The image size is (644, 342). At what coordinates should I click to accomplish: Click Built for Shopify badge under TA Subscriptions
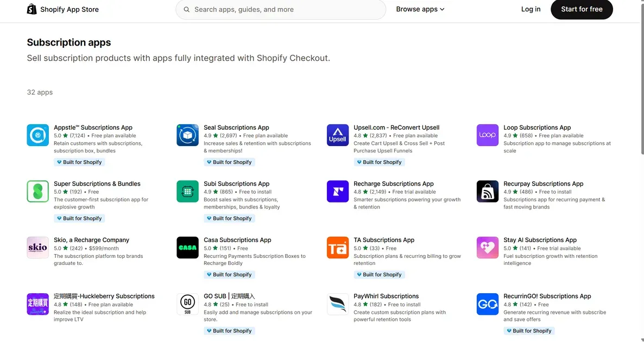click(379, 275)
